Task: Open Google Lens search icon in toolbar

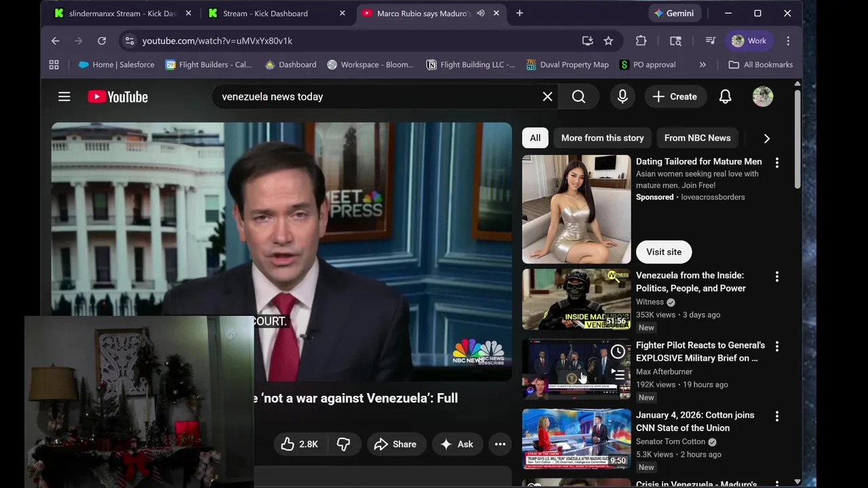Action: 675,41
